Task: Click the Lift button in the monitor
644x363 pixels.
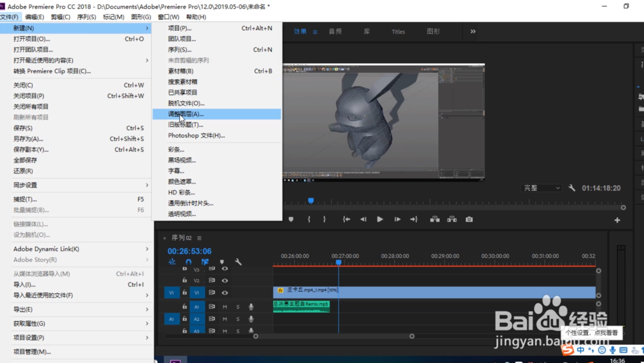Action: coord(435,219)
